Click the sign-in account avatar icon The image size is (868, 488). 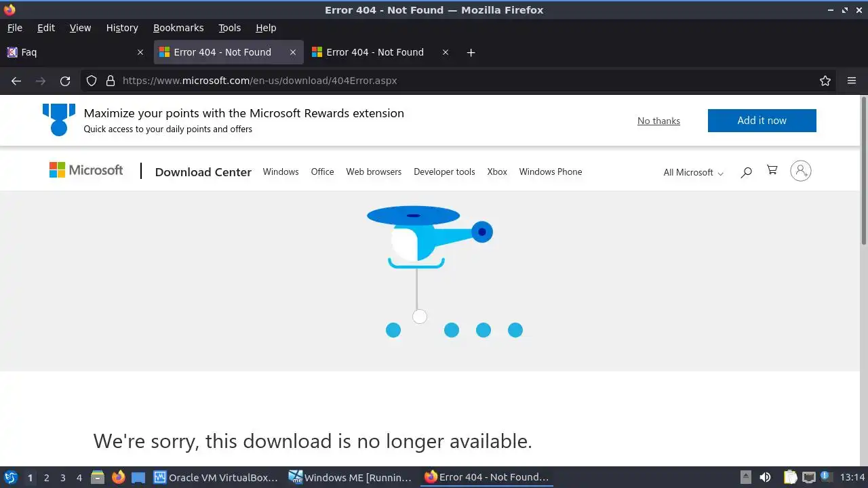(801, 171)
